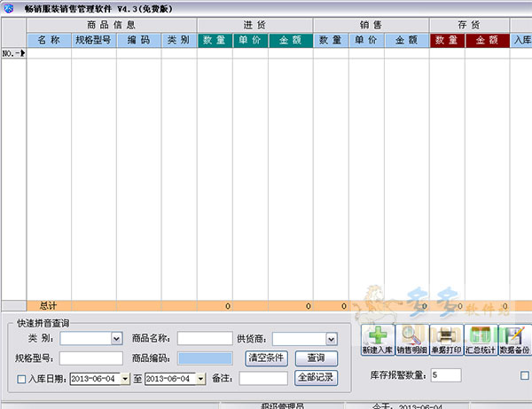The width and height of the screenshot is (532, 409).
Task: Click the 查询 button
Action: coord(317,358)
